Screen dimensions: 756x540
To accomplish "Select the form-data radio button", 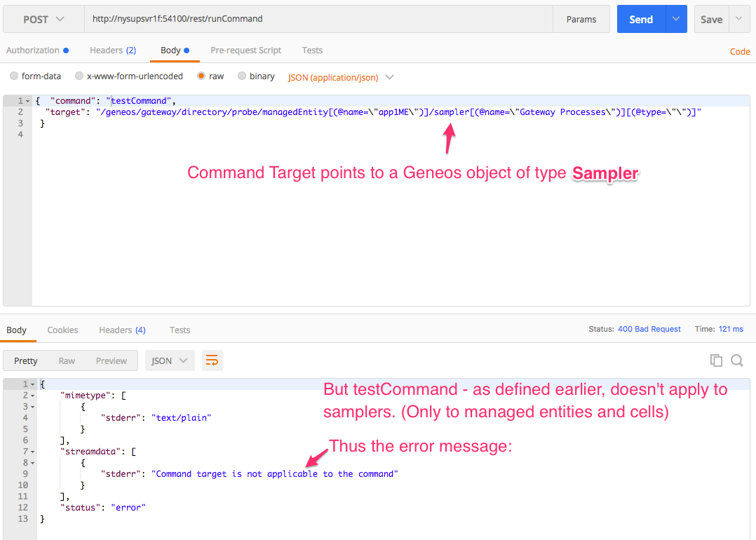I will click(14, 76).
